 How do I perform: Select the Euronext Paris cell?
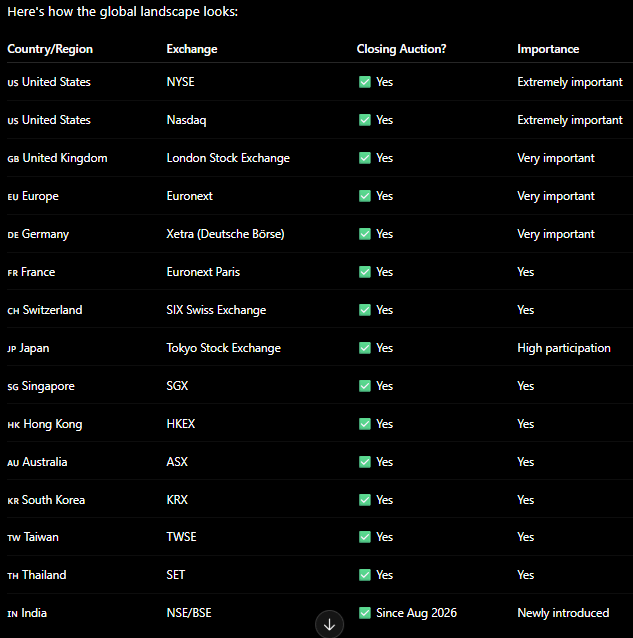[x=203, y=272]
